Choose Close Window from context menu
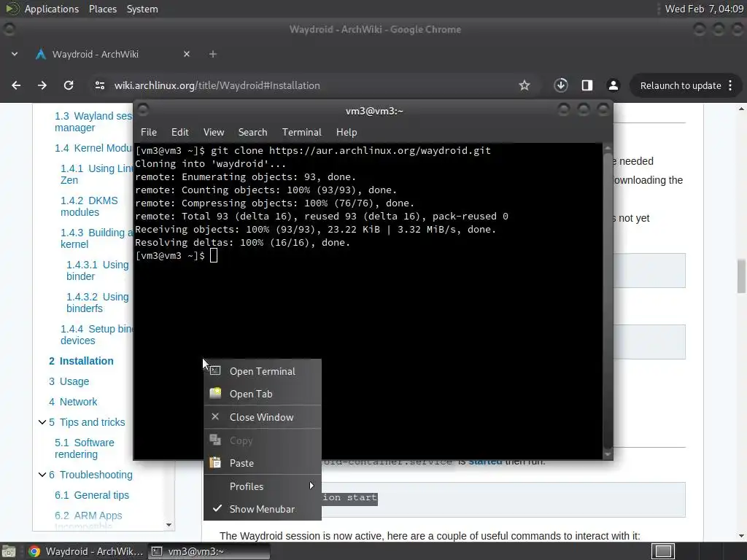 coord(263,417)
